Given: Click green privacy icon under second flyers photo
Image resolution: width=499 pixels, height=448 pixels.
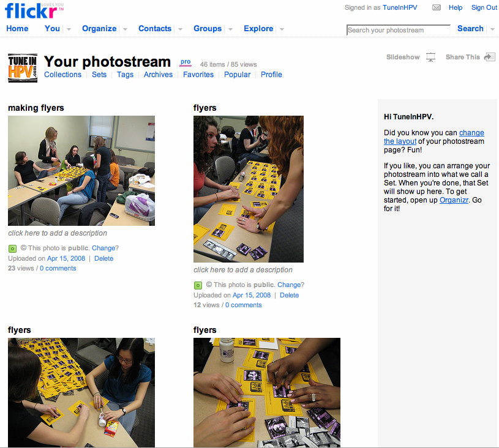Looking at the screenshot, I should (198, 285).
